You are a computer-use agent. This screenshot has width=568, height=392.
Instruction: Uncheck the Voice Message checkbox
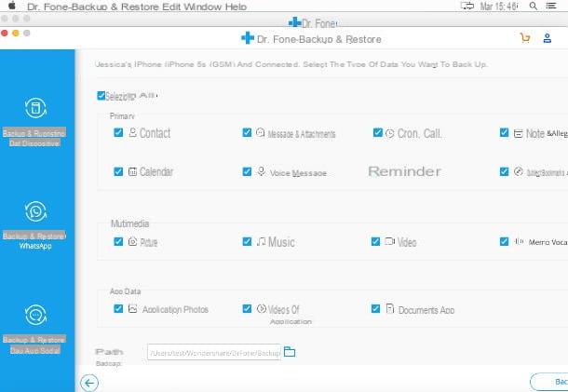(247, 171)
